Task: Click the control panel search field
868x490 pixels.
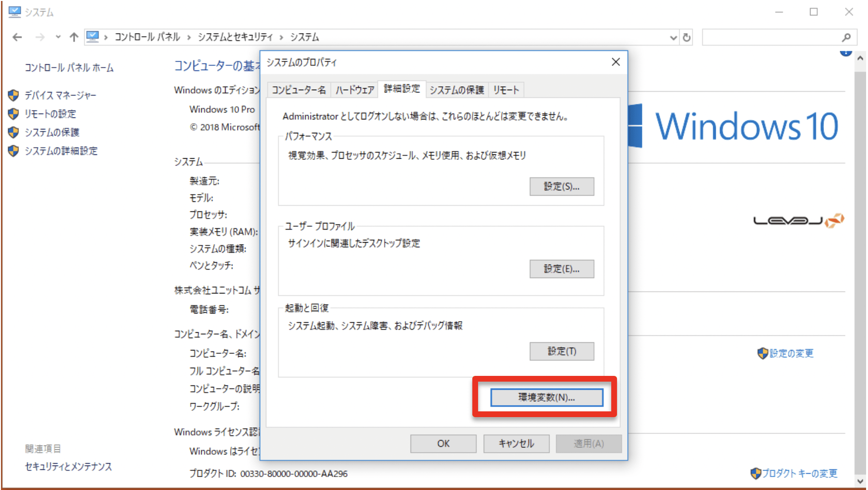Action: [771, 37]
